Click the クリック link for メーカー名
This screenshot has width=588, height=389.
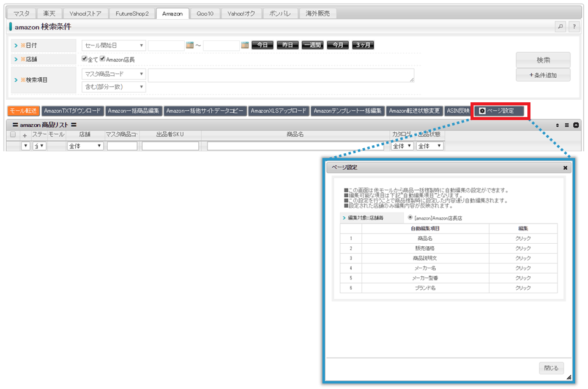523,268
